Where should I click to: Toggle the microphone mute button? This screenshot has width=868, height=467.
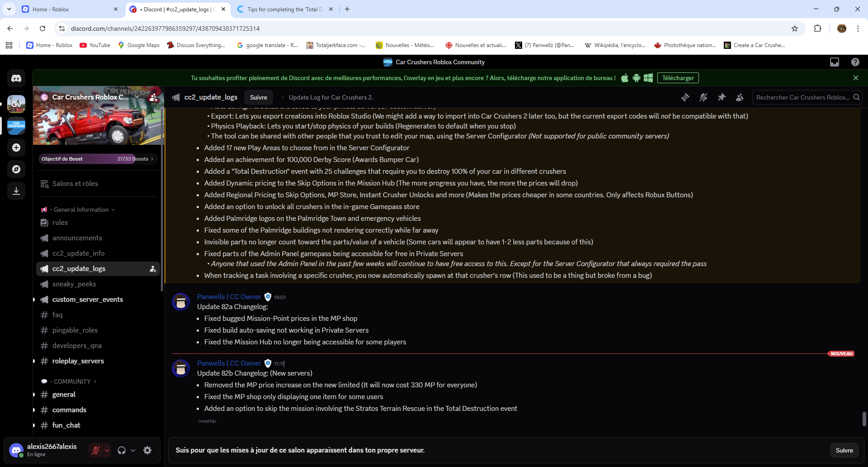[96, 450]
